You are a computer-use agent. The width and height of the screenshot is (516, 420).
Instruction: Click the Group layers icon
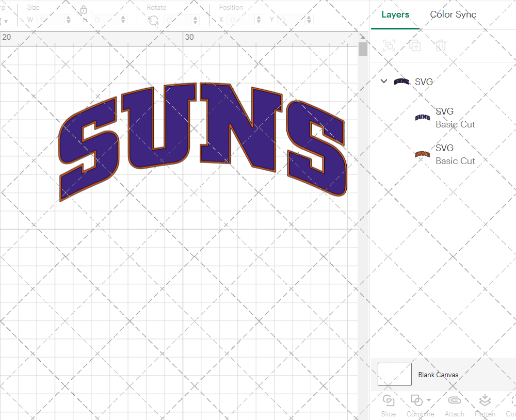389,45
